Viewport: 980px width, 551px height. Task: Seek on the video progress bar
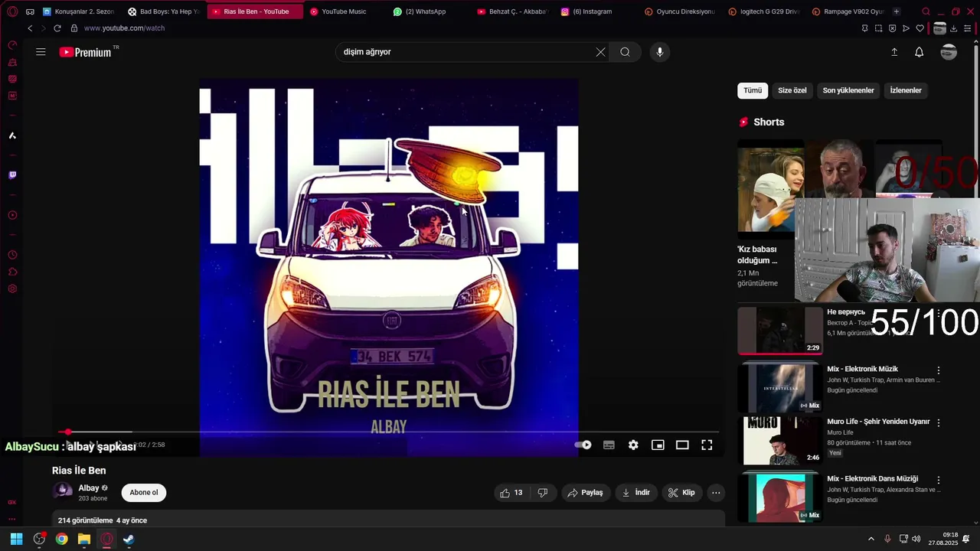pyautogui.click(x=388, y=432)
